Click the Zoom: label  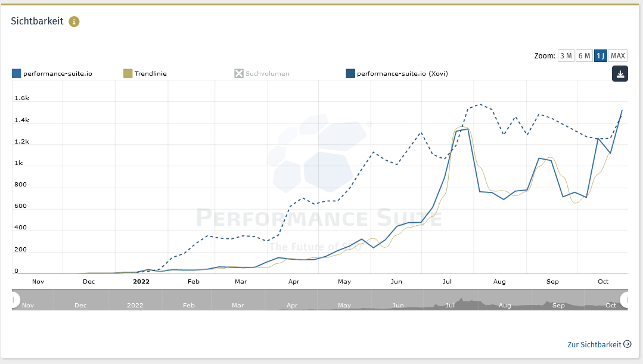point(545,56)
